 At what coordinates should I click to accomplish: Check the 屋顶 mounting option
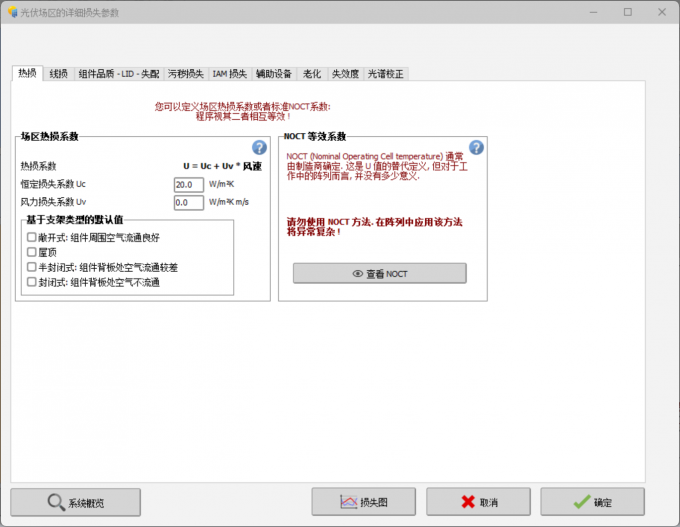(32, 252)
